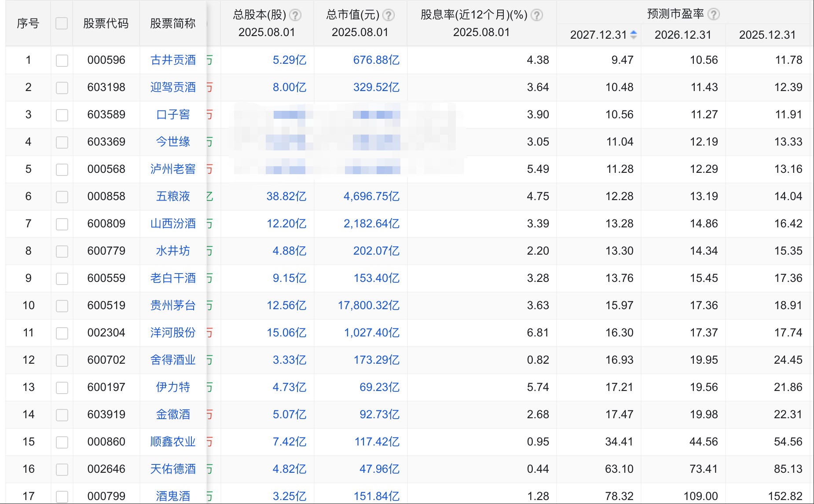This screenshot has width=814, height=504.
Task: Open the 洋河股份 stock link
Action: tap(173, 332)
